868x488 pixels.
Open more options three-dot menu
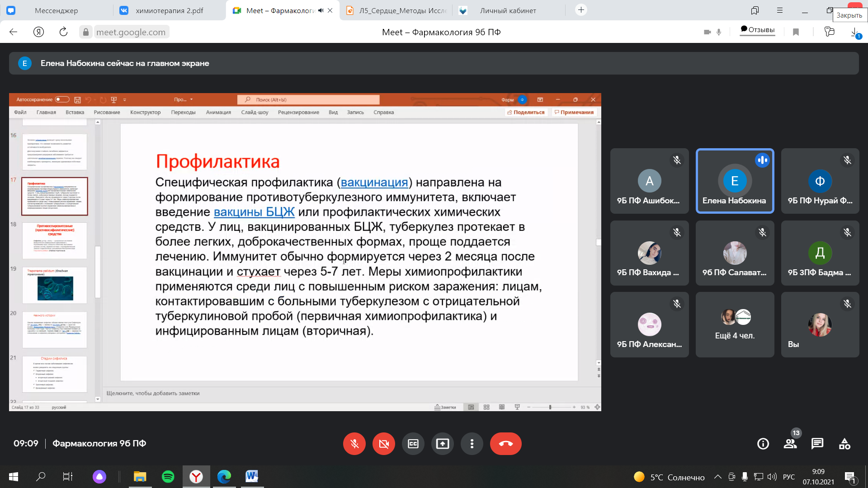[472, 444]
